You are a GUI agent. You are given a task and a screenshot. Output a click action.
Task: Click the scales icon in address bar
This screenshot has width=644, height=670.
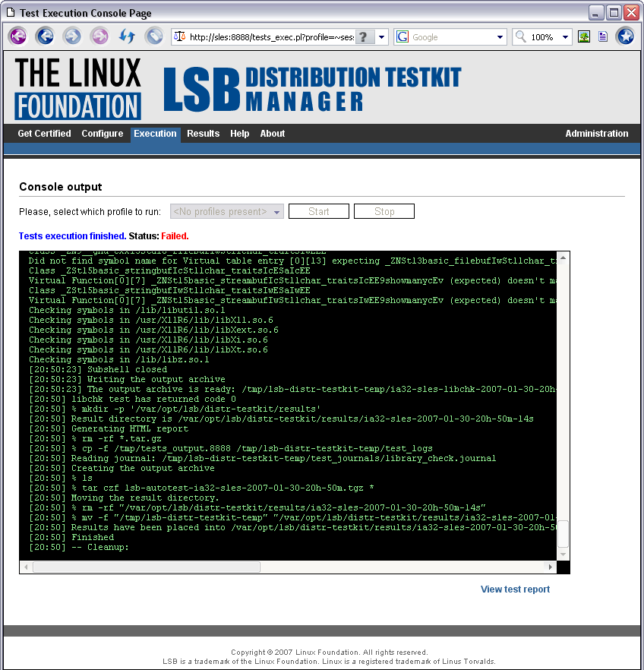[180, 36]
